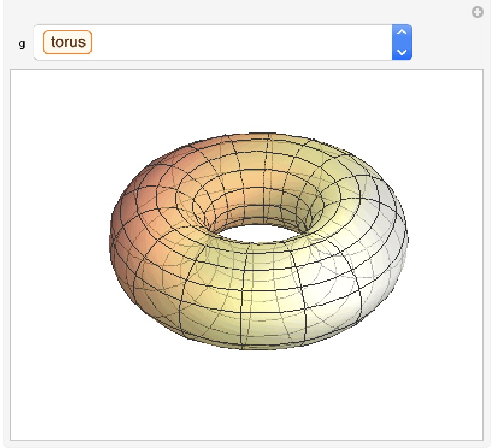Image resolution: width=498 pixels, height=448 pixels.
Task: Click the plus icon in top-right corner
Action: pos(477,13)
